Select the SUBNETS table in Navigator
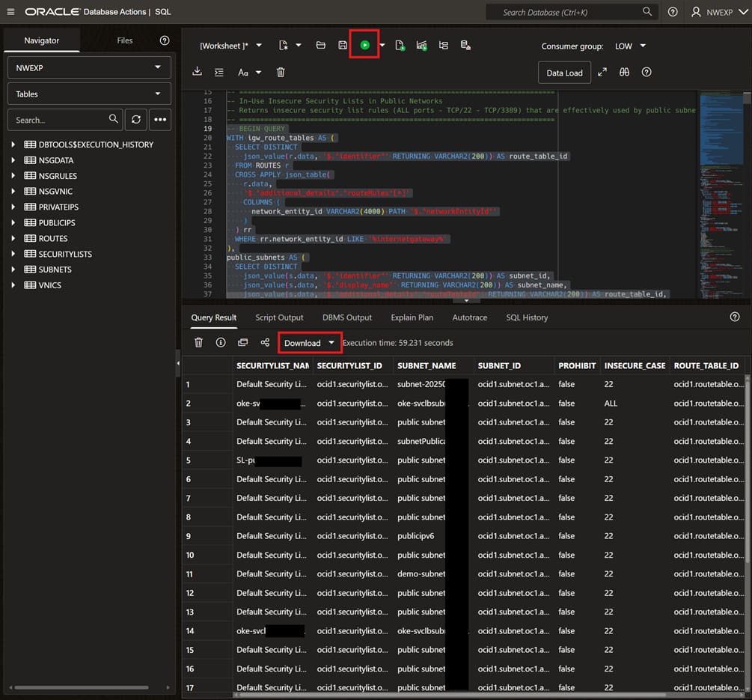This screenshot has height=700, width=752. point(55,270)
